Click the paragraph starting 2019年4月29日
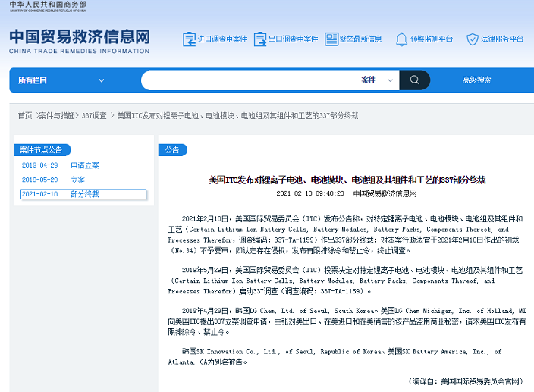This screenshot has width=534, height=392. point(347,321)
